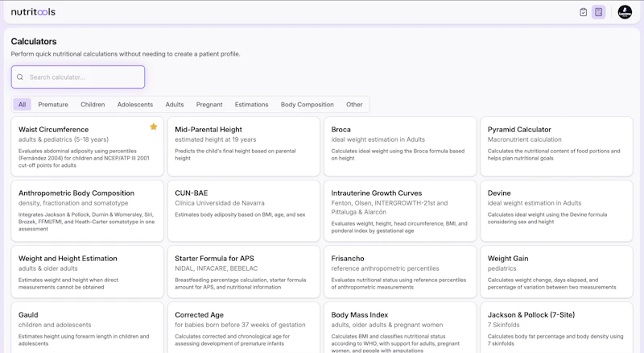Open Anthropometric Body Composition card

[87, 210]
